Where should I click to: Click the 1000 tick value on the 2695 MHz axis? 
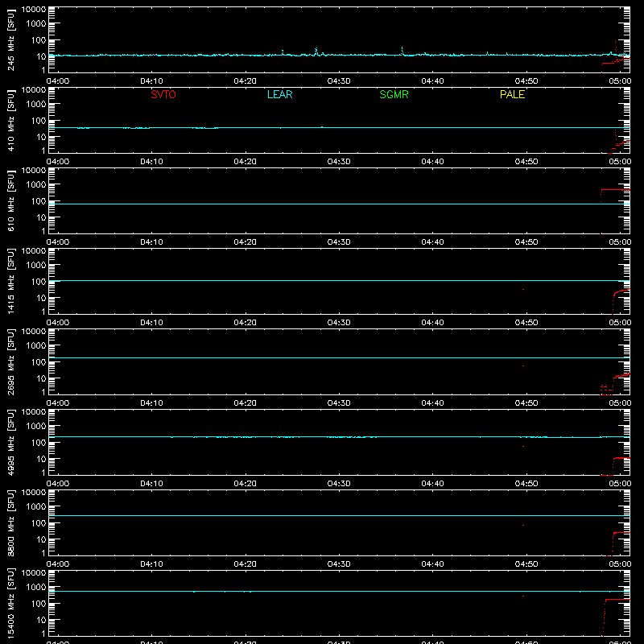tap(36, 346)
